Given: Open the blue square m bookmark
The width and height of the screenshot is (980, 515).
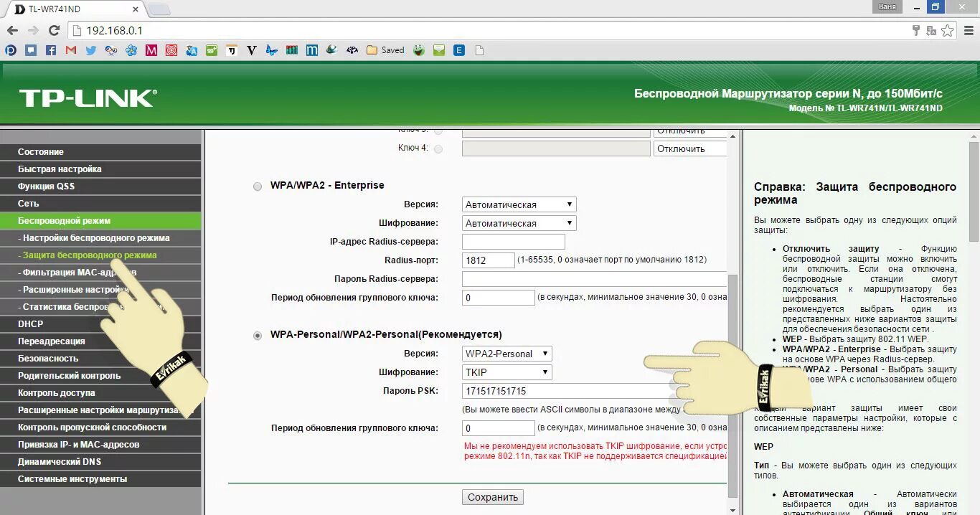Looking at the screenshot, I should (311, 50).
